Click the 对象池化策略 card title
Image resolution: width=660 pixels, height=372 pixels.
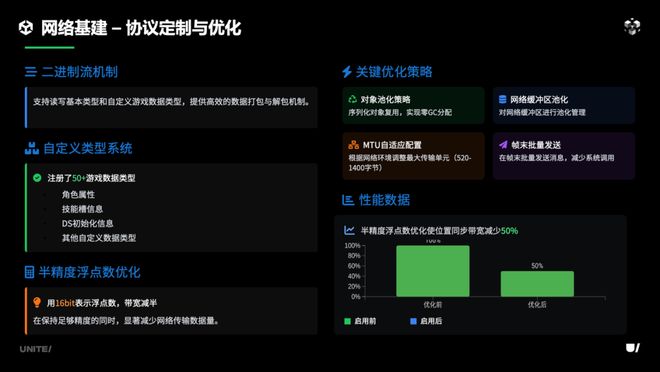(385, 99)
